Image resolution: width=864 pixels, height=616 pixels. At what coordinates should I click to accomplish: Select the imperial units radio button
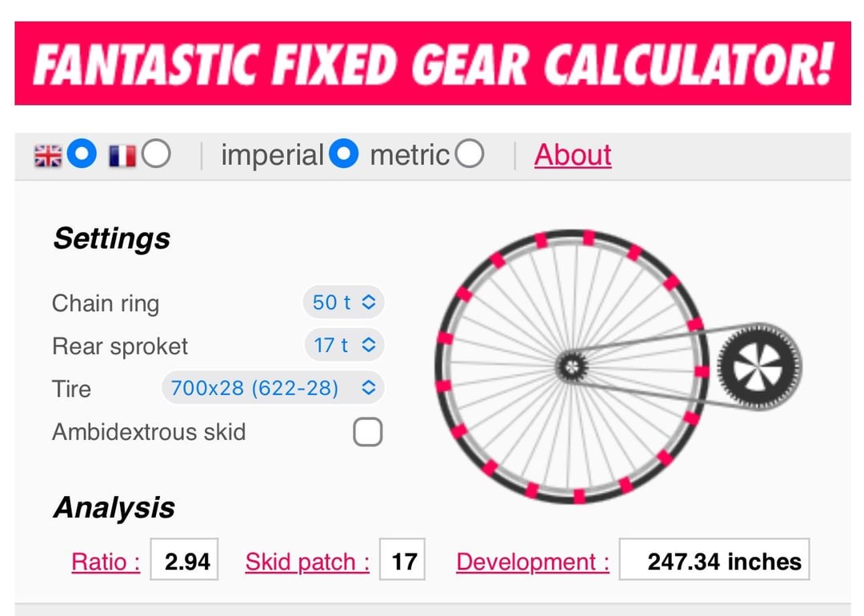344,154
